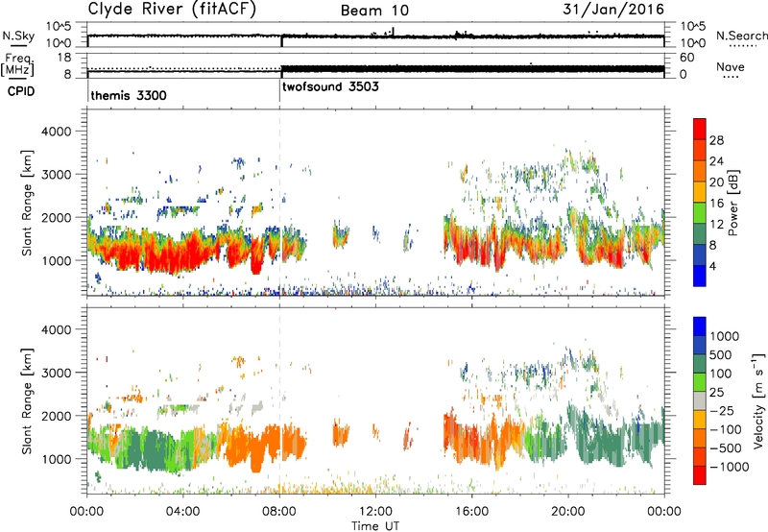The image size is (768, 532).
Task: Pick the Power colorbar segment between 8 and 12
Action: tap(700, 234)
